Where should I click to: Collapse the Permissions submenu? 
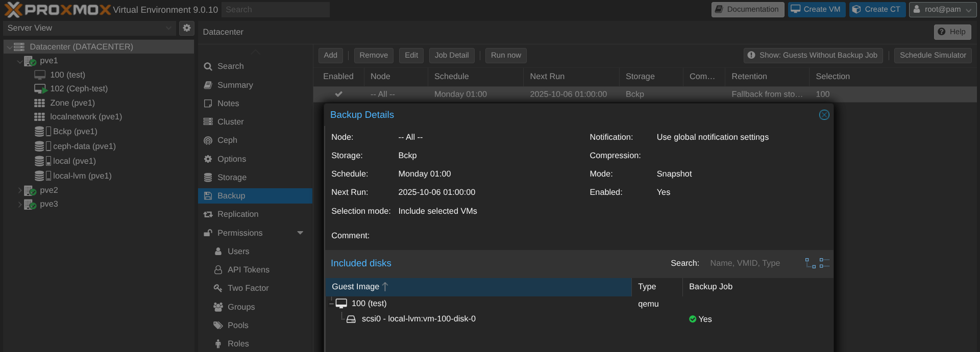(300, 233)
